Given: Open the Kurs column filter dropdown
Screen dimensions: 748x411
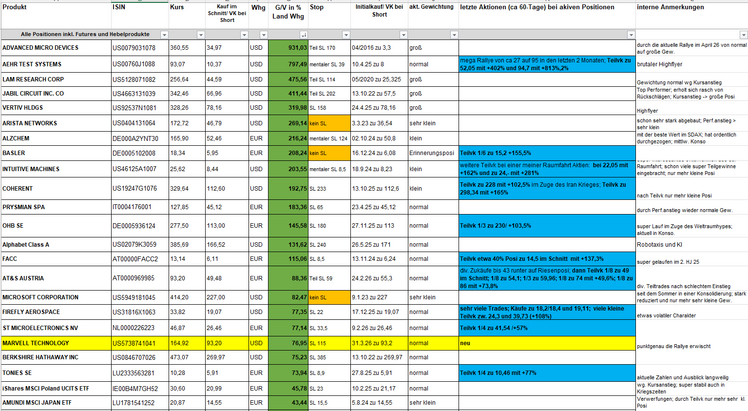Looking at the screenshot, I should [x=201, y=35].
